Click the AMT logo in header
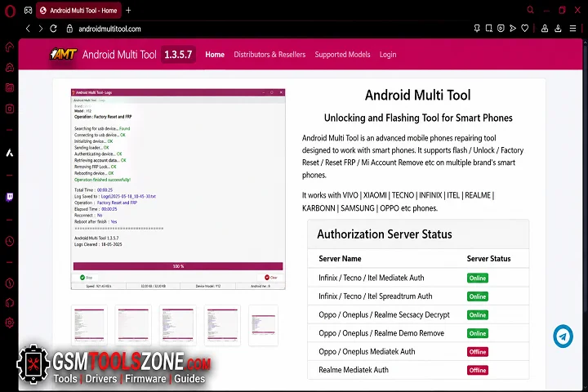 [x=64, y=55]
